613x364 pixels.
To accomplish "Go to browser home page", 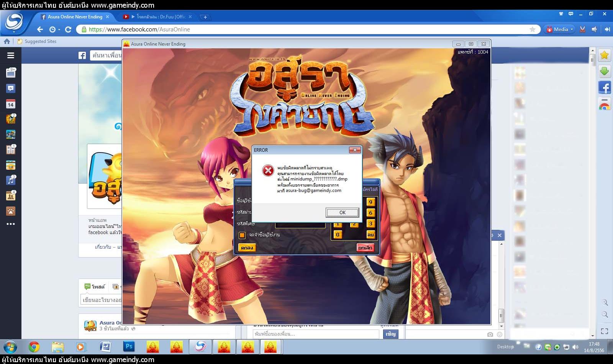I will (x=7, y=41).
